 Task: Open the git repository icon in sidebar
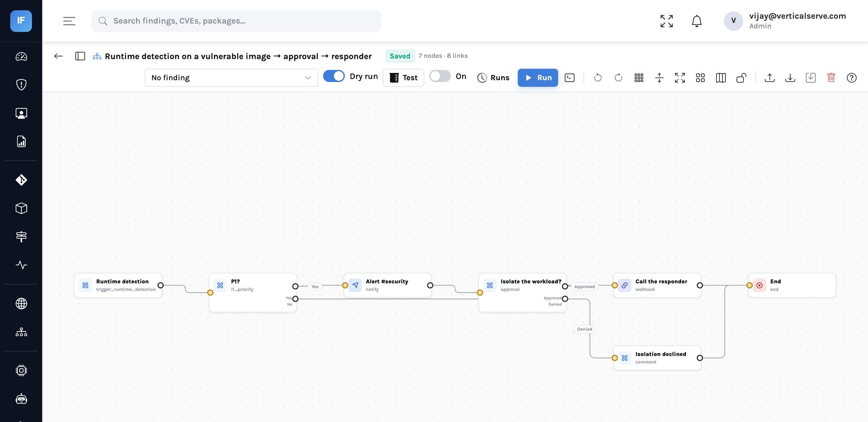tap(21, 180)
